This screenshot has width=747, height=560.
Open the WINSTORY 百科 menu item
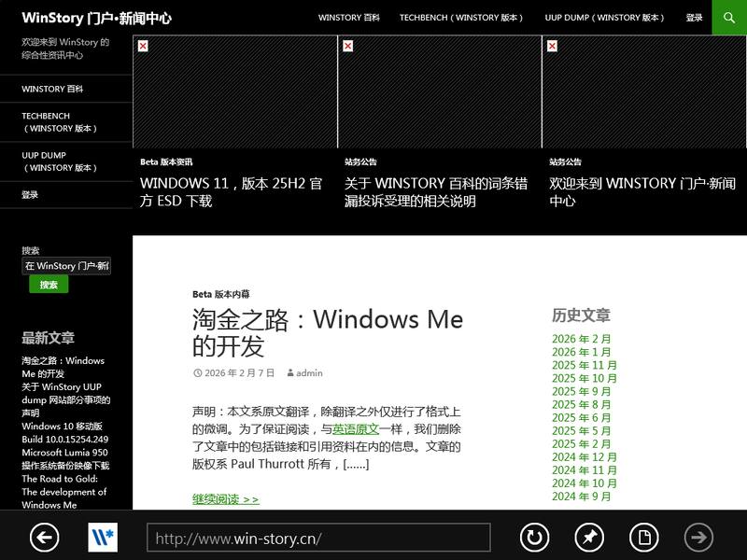click(x=349, y=17)
